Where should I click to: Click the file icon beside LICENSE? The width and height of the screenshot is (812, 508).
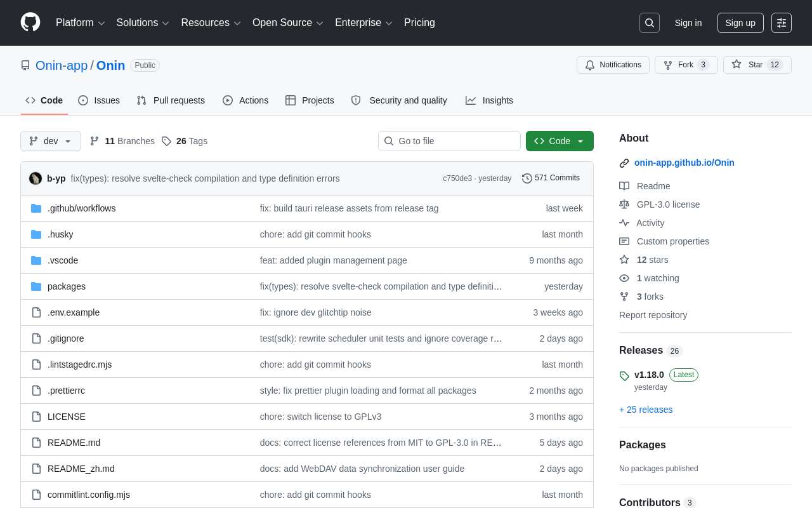[x=36, y=417]
